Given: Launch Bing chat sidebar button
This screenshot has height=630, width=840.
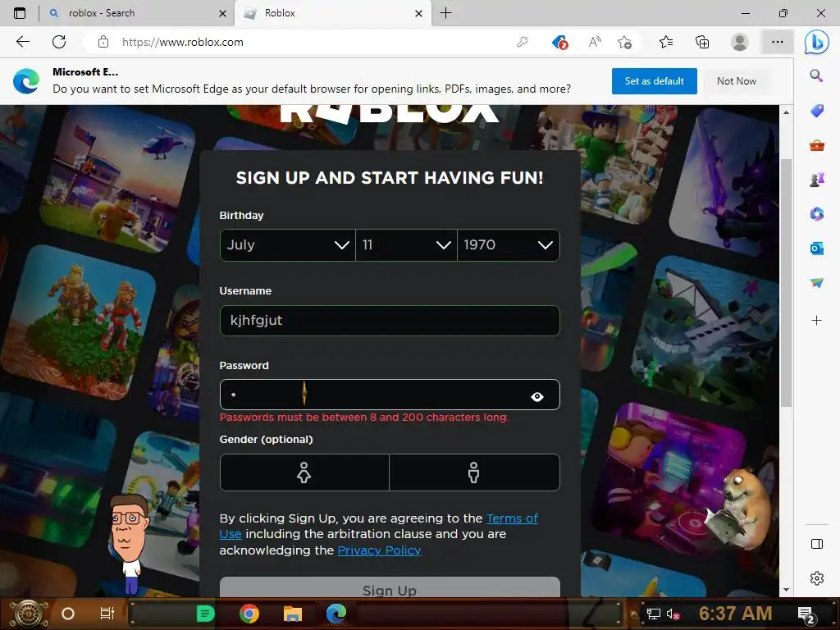Looking at the screenshot, I should click(x=816, y=42).
